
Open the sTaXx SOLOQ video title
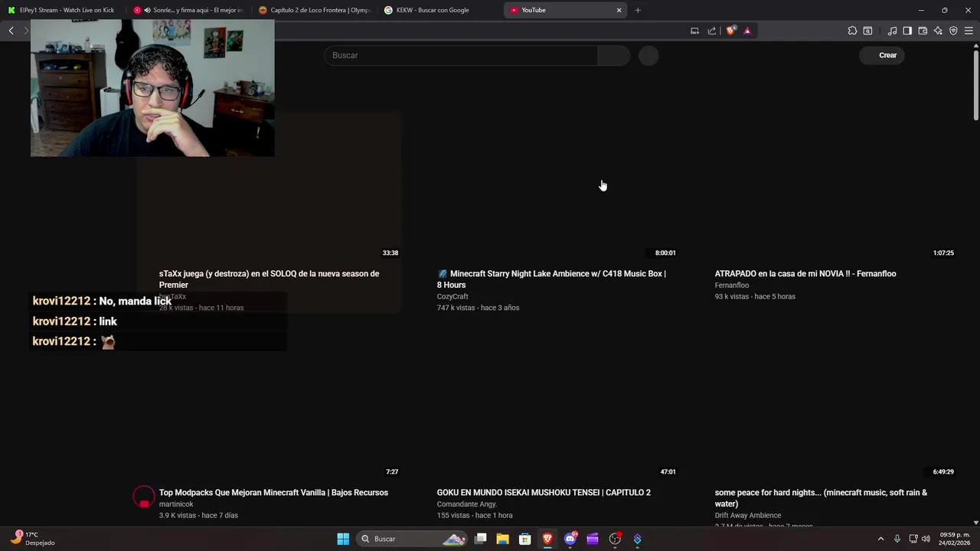click(269, 279)
